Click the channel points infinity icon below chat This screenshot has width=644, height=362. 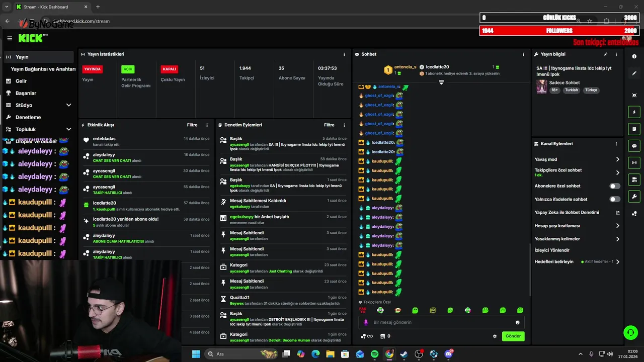367,336
